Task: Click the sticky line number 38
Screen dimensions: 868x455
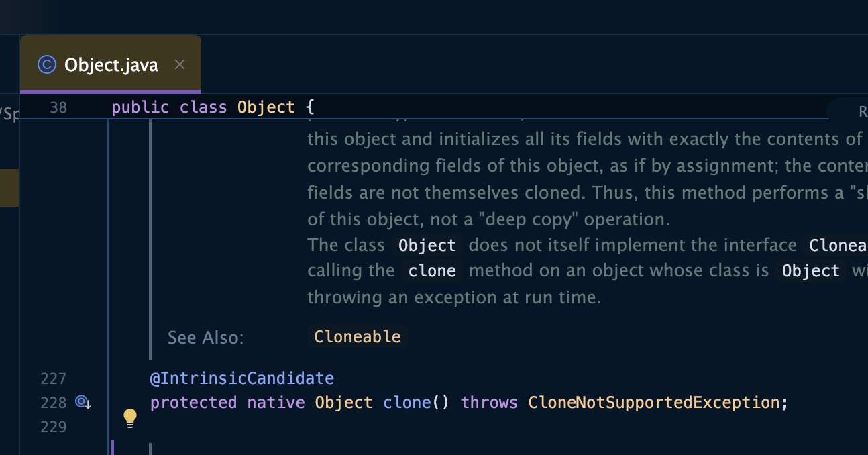Action: click(x=58, y=107)
